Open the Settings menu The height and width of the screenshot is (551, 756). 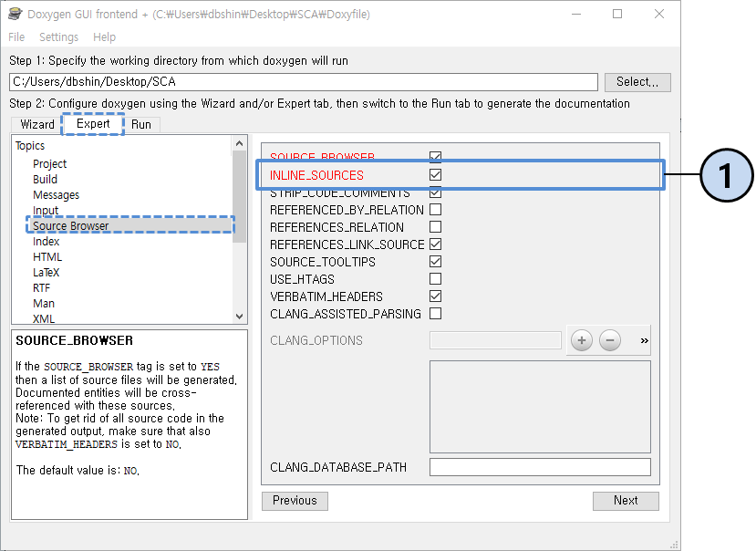(59, 37)
